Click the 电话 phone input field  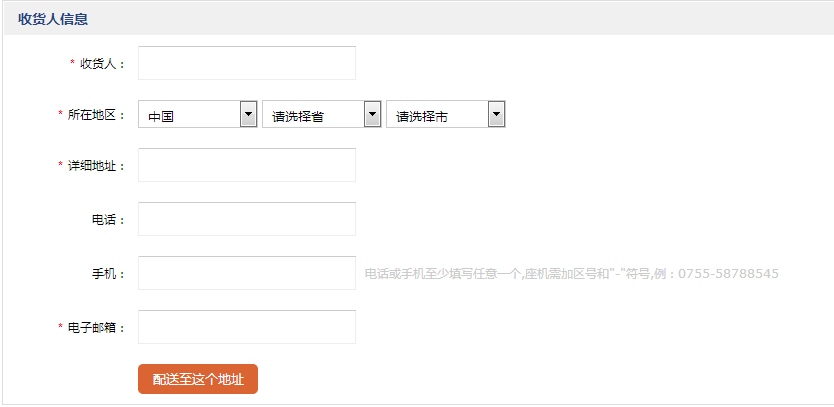[x=246, y=219]
